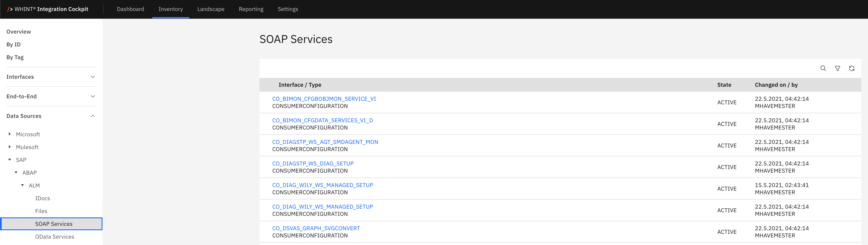
Task: Click the refresh table icon
Action: click(851, 68)
